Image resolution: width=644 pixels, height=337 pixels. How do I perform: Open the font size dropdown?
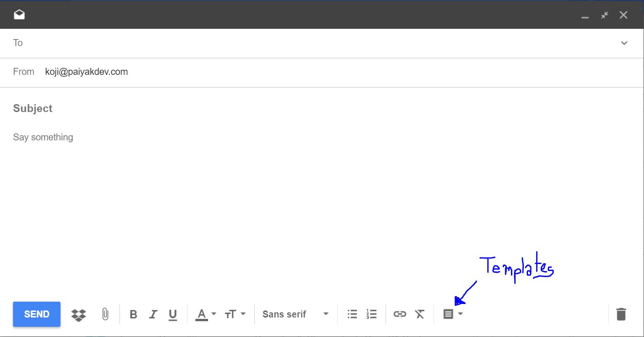(235, 314)
